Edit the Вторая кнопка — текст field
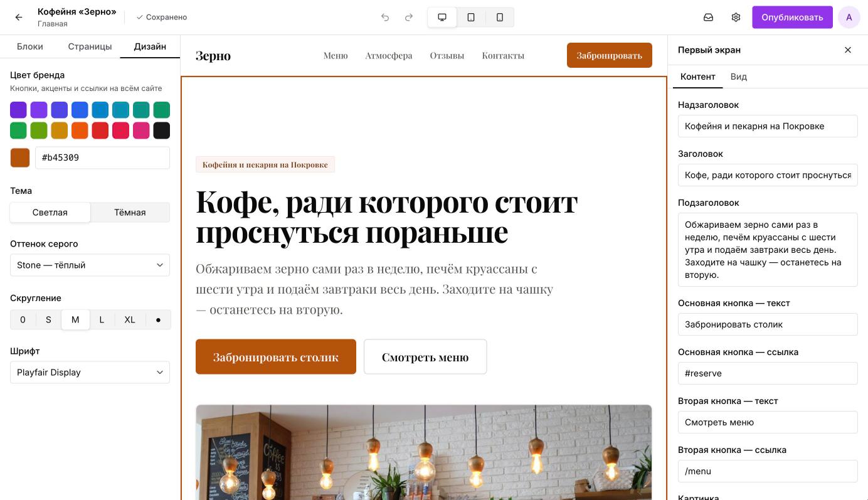Viewport: 868px width, 500px height. pos(768,422)
